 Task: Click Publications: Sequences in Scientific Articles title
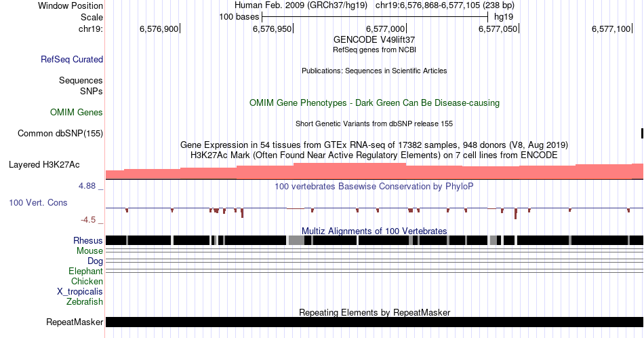374,71
